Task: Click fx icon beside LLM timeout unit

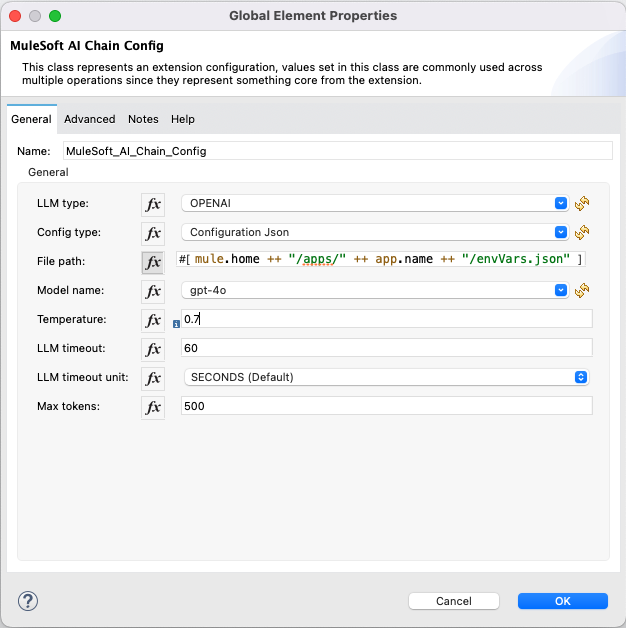Action: pyautogui.click(x=153, y=378)
